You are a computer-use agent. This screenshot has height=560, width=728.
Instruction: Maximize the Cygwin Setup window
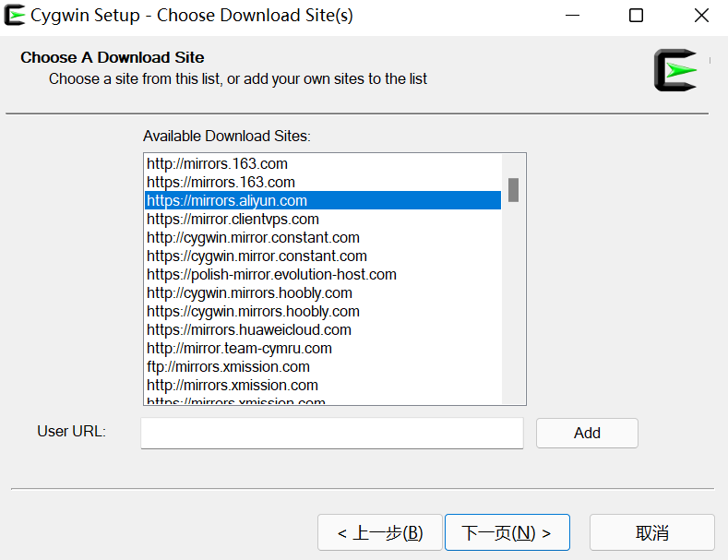tap(636, 16)
